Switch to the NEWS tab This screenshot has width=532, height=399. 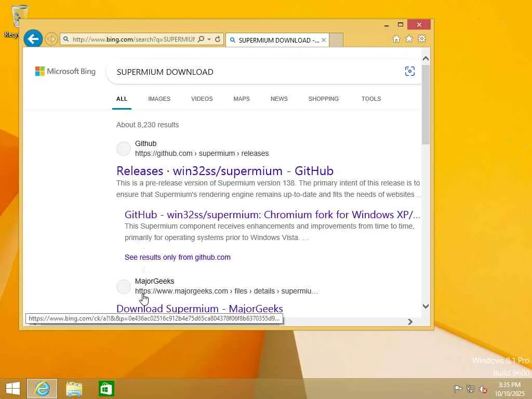click(279, 99)
